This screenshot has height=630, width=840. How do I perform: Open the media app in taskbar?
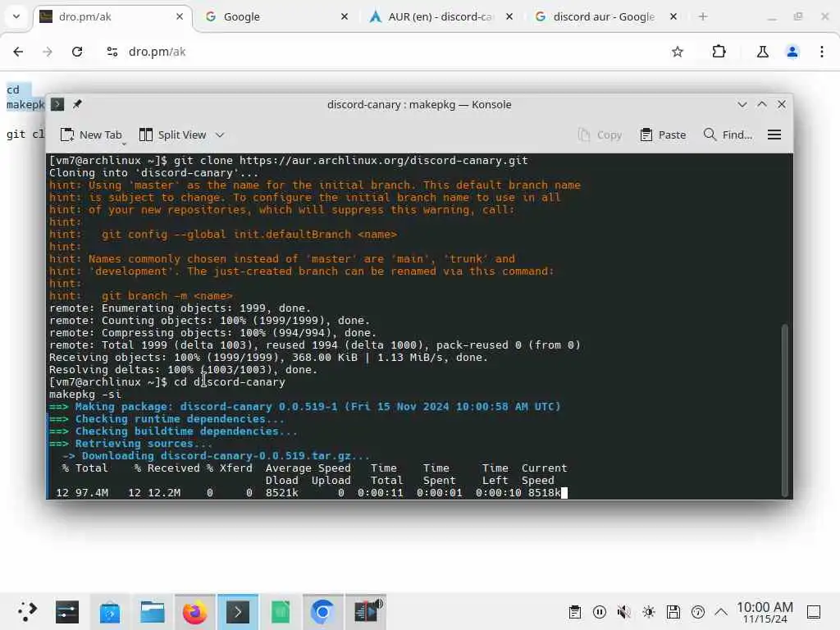[x=366, y=612]
